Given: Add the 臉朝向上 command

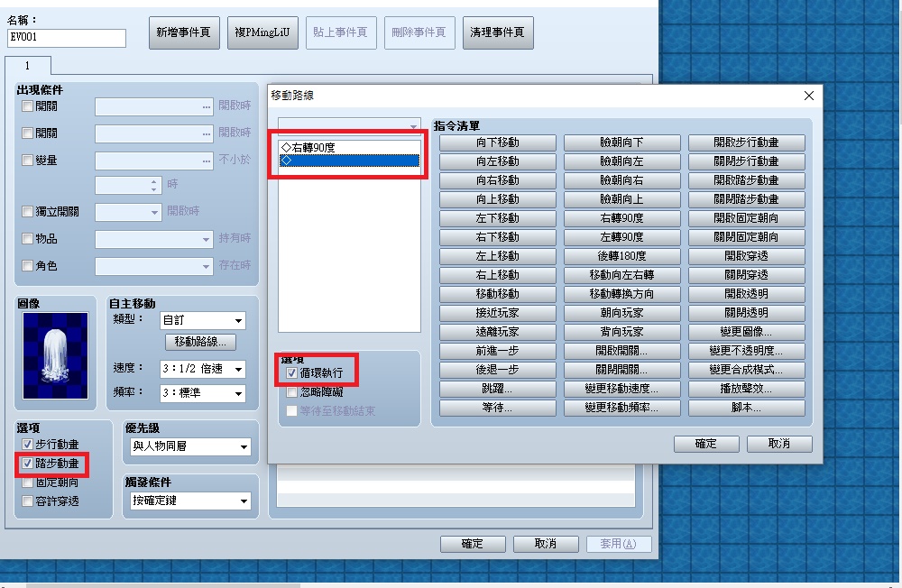Looking at the screenshot, I should (x=621, y=199).
